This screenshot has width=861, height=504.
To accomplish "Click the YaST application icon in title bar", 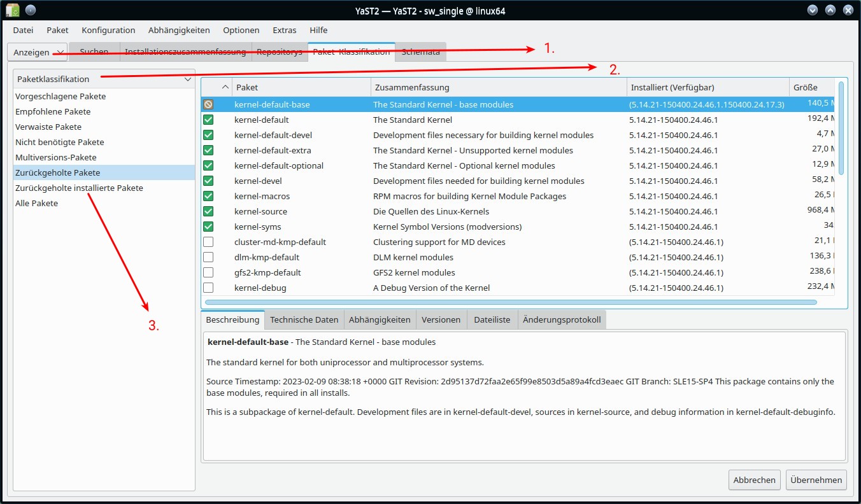I will (x=12, y=10).
